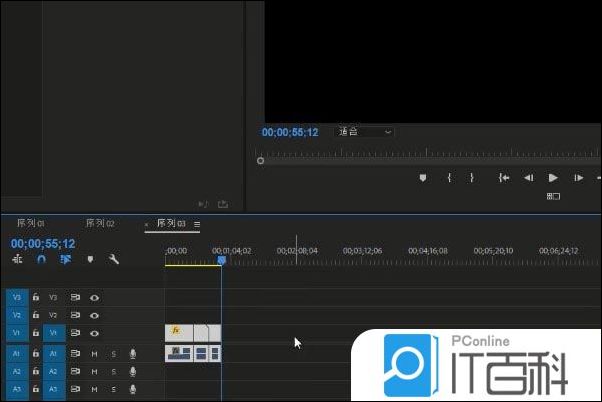The image size is (602, 402).
Task: Mute audio track A2
Action: pyautogui.click(x=94, y=371)
